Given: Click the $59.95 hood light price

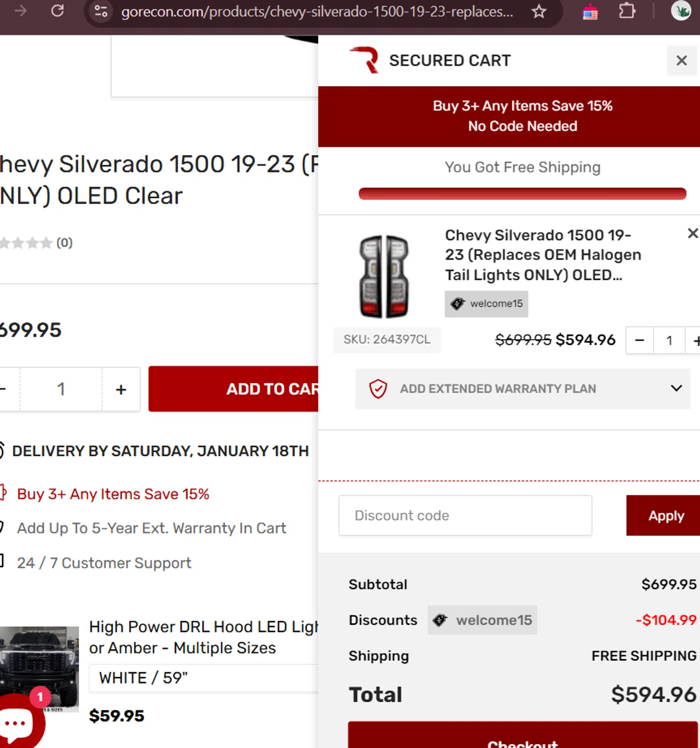Looking at the screenshot, I should (x=117, y=716).
